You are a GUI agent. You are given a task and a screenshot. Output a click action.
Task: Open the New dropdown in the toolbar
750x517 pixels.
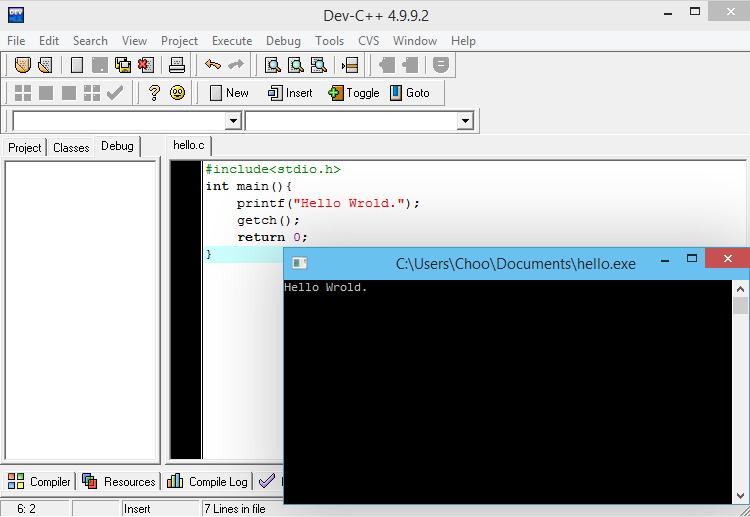pyautogui.click(x=229, y=93)
